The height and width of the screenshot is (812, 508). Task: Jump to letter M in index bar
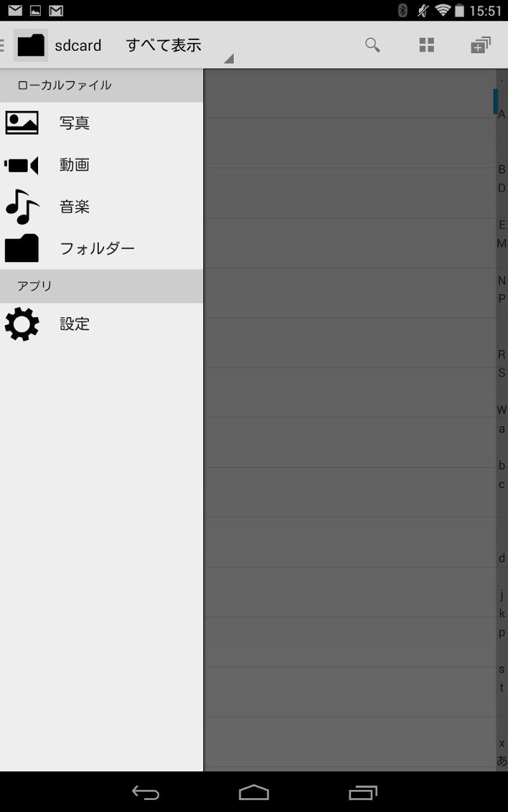(x=502, y=244)
